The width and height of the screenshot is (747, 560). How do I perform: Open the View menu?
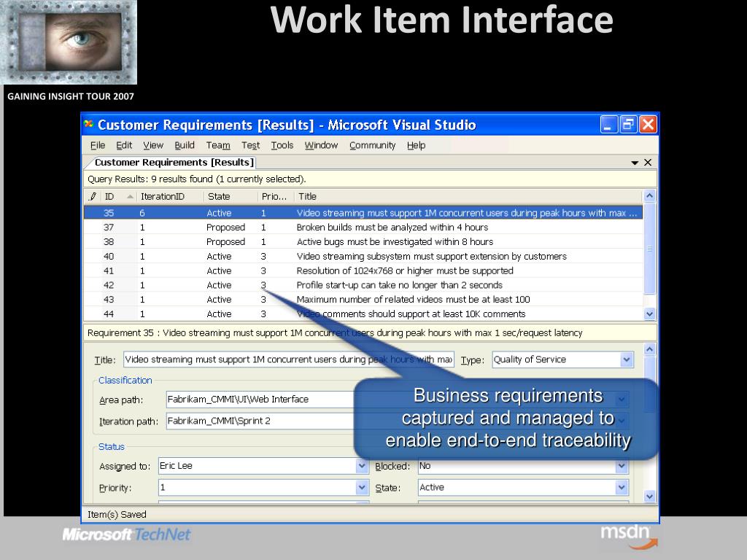(153, 145)
